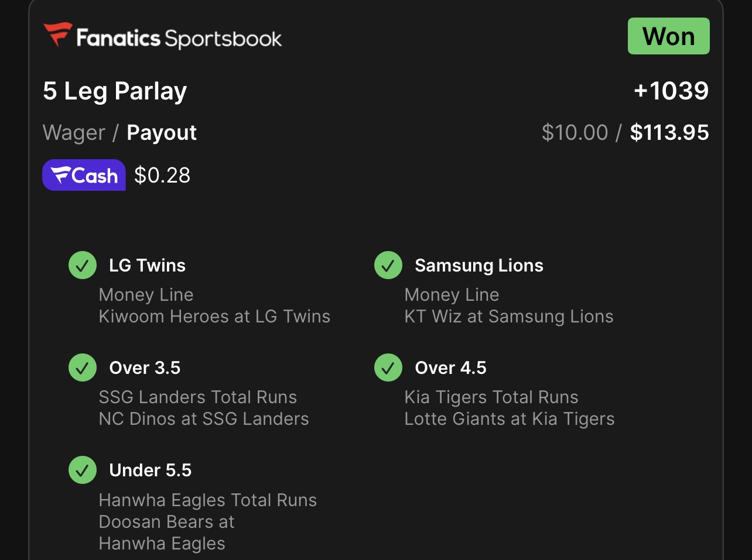The image size is (752, 560).
Task: Tap the $10.00 wager amount
Action: click(x=575, y=133)
